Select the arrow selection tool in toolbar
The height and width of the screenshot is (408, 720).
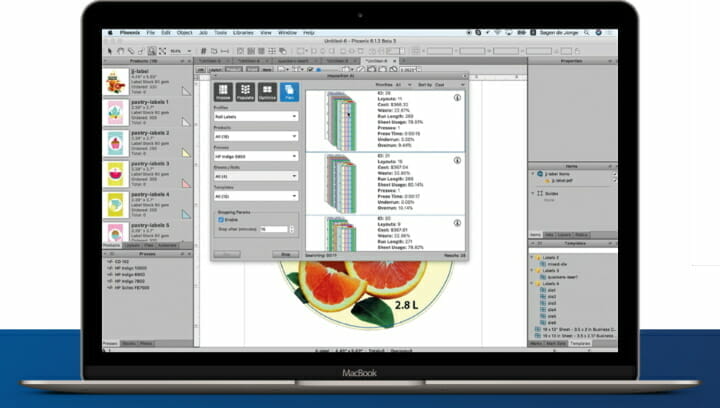click(x=110, y=51)
